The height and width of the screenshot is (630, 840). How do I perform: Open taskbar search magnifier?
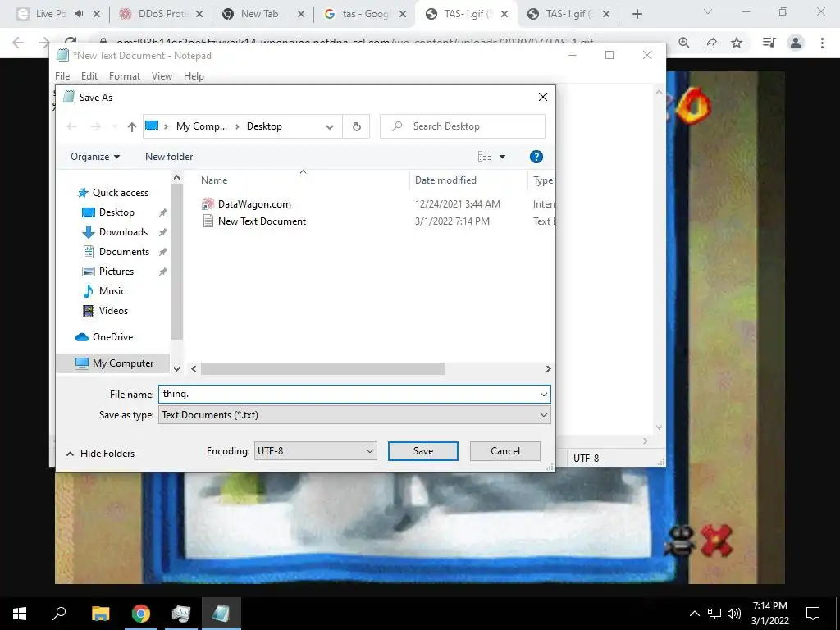pyautogui.click(x=59, y=614)
